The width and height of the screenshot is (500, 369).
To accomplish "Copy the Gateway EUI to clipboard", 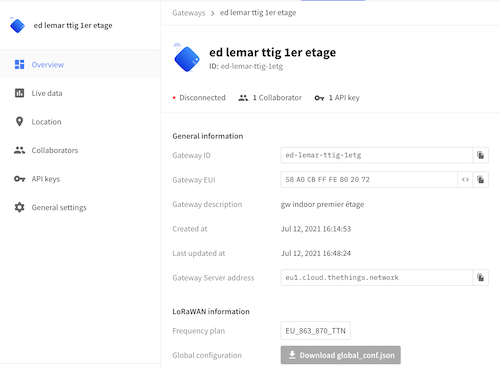I will (481, 180).
